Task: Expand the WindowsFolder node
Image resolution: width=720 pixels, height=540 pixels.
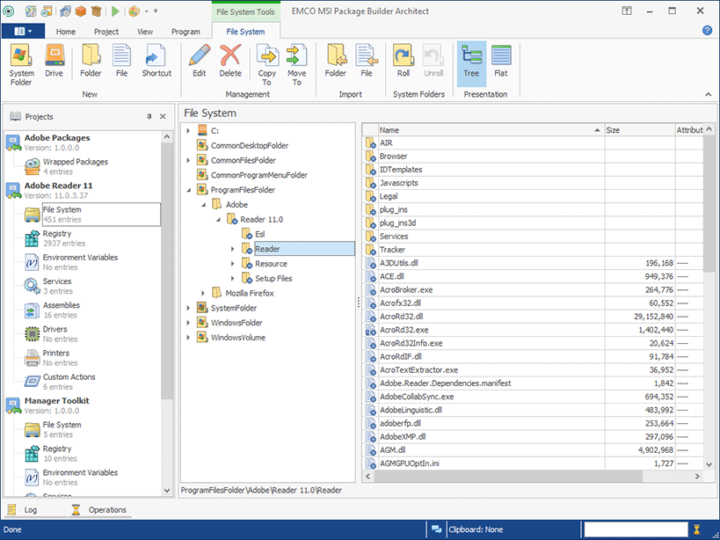Action: (x=188, y=323)
